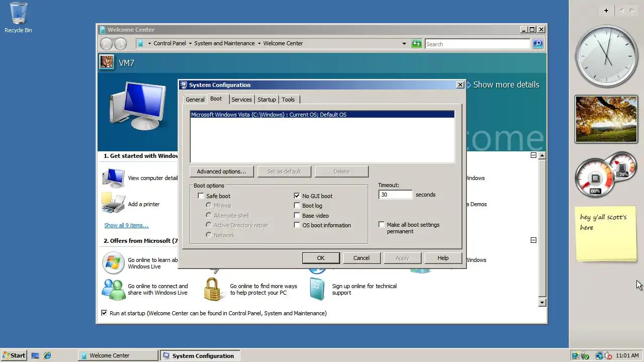Click the Help button
The height and width of the screenshot is (362, 644).
[443, 258]
